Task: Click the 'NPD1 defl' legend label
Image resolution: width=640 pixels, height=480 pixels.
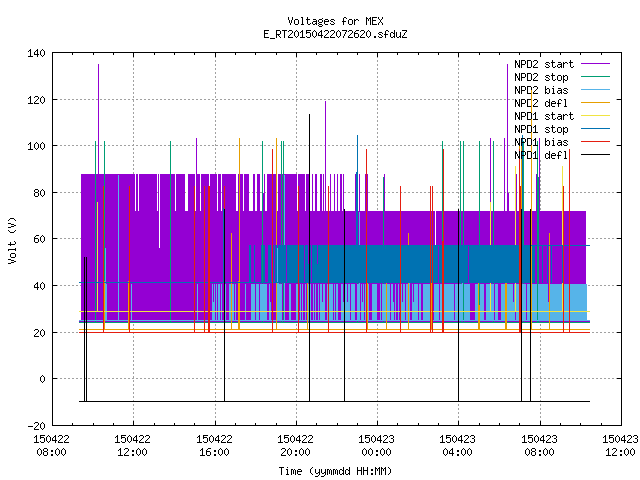Action: coord(541,156)
